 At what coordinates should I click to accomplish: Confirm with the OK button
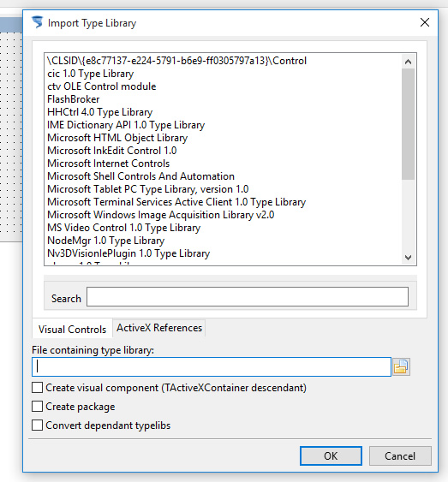tap(331, 455)
